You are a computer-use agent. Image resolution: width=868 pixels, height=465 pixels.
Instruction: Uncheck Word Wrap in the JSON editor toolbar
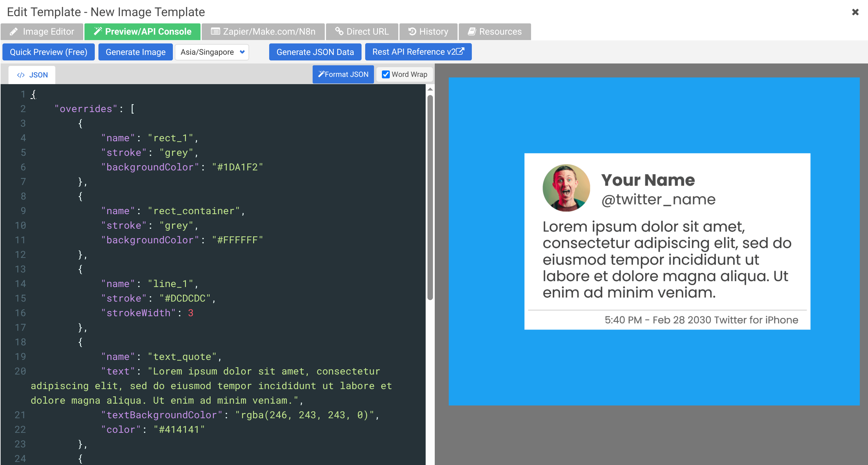[x=385, y=74]
